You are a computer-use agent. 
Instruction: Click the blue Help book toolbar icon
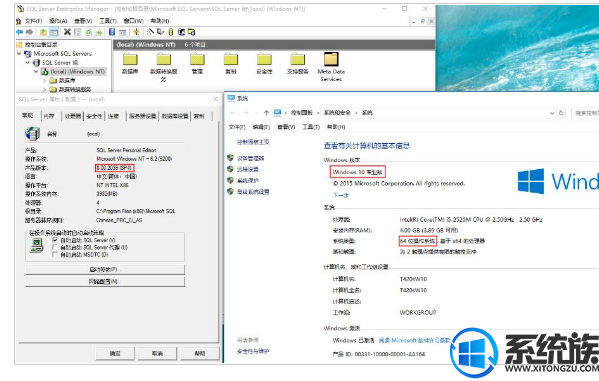click(112, 32)
